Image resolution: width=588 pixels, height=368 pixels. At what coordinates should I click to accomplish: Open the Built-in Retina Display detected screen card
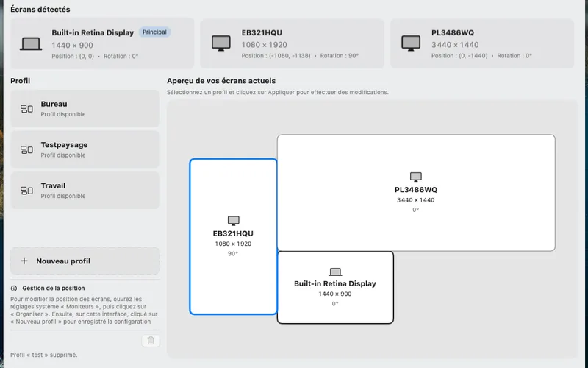pos(102,43)
